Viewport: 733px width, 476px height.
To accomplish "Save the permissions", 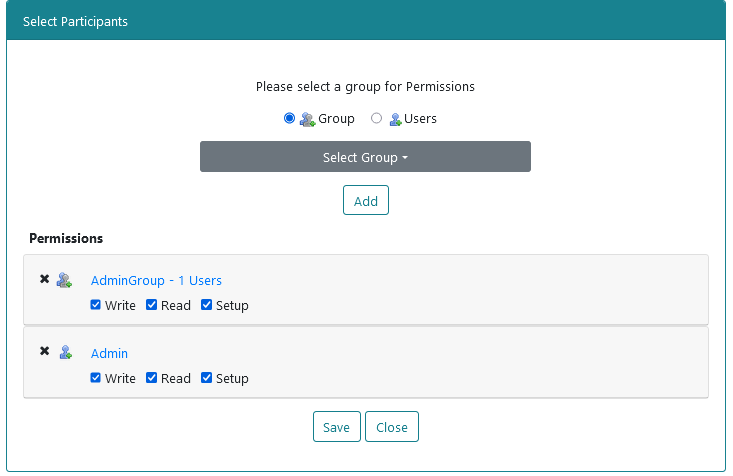I will [x=337, y=427].
